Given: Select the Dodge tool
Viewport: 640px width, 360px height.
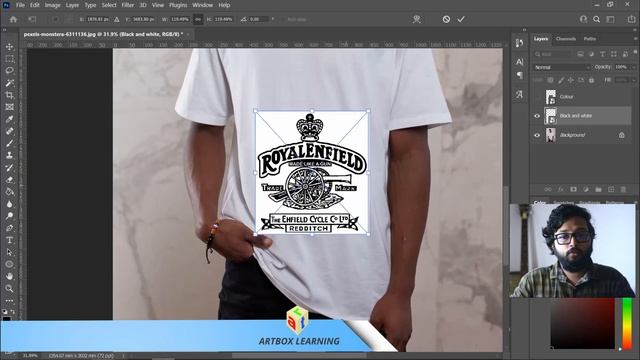Looking at the screenshot, I should (x=9, y=216).
